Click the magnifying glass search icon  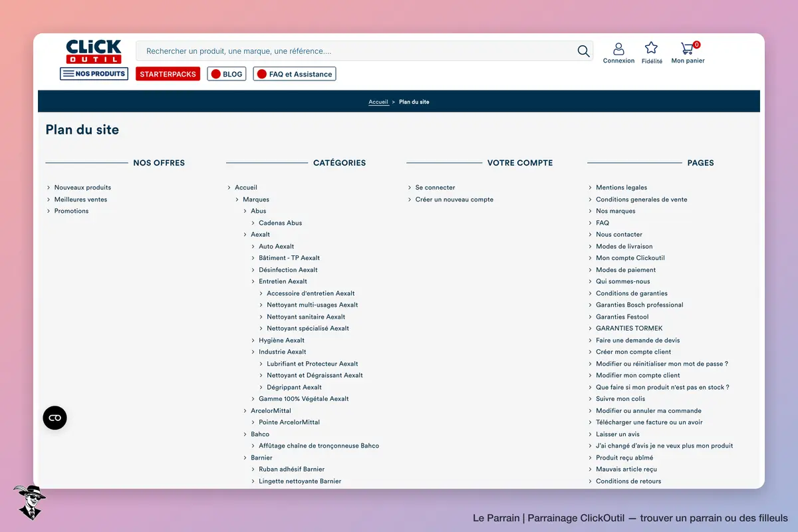click(x=584, y=51)
